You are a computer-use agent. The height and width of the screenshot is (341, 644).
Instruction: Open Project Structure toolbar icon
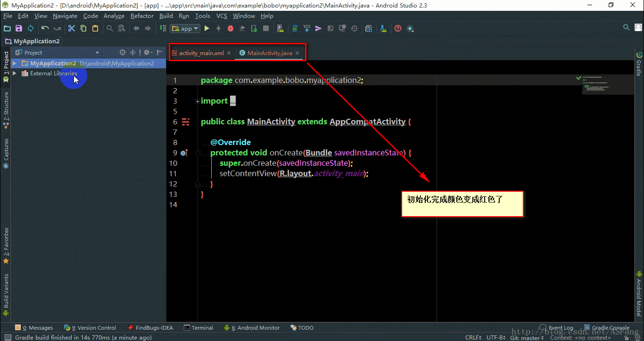[x=369, y=28]
